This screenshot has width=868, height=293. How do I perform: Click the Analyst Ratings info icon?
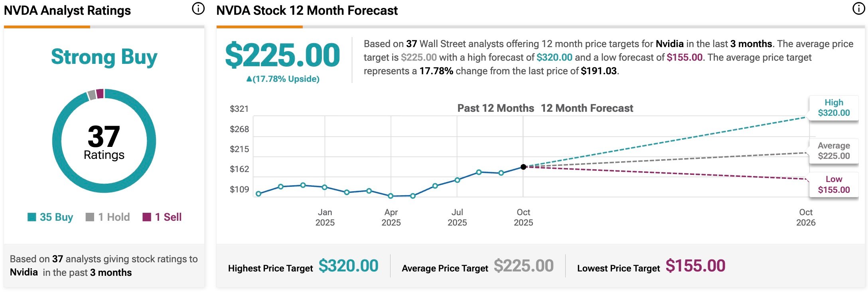[198, 8]
